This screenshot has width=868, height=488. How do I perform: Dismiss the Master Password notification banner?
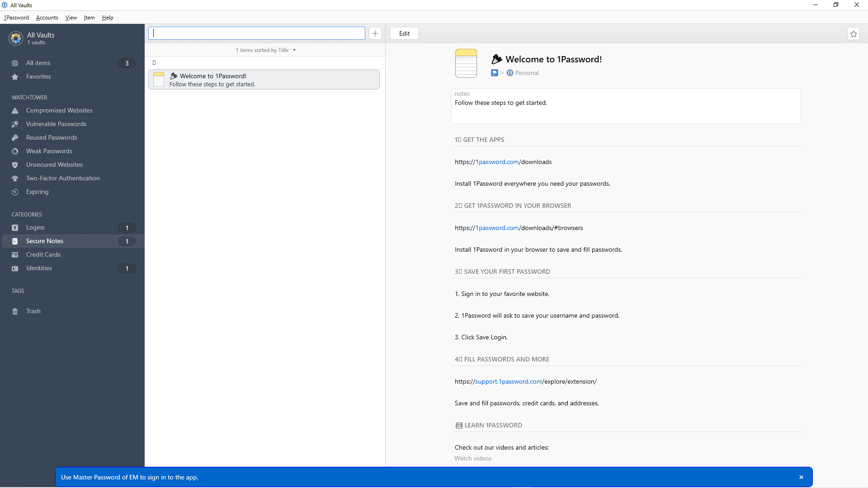tap(801, 477)
